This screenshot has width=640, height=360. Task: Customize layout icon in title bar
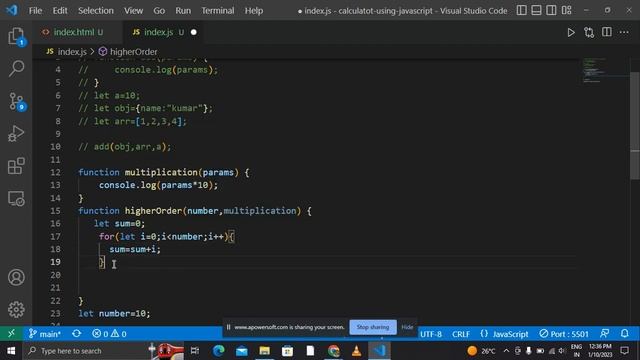click(x=567, y=10)
